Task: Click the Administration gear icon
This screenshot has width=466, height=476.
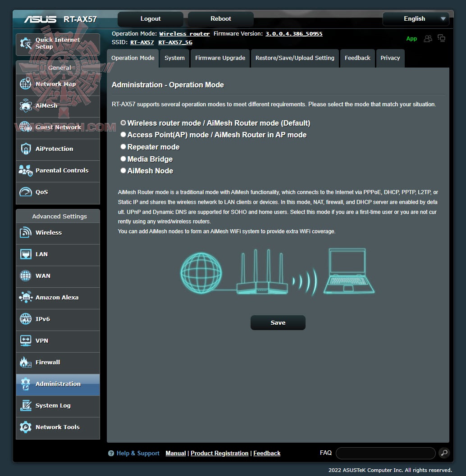Action: coord(26,384)
